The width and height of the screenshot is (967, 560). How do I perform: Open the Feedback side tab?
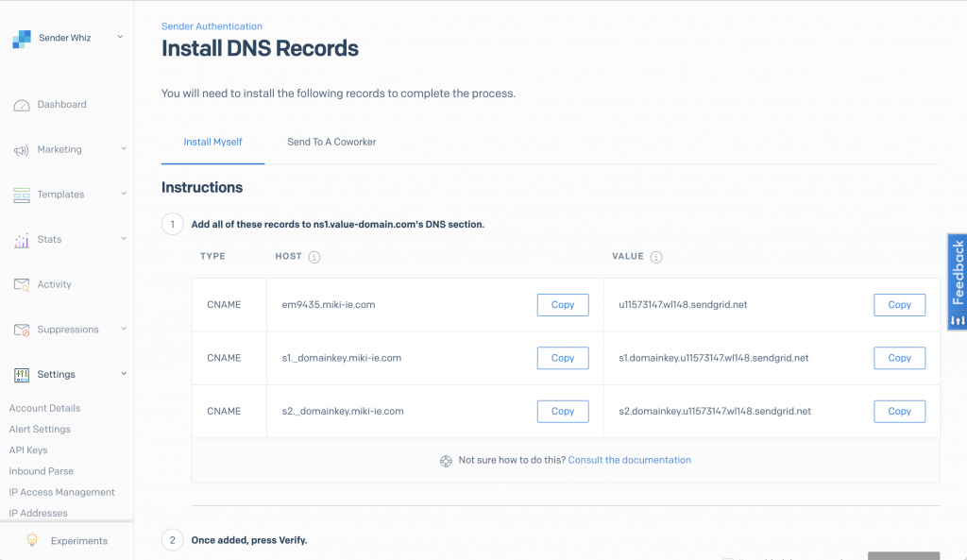957,282
